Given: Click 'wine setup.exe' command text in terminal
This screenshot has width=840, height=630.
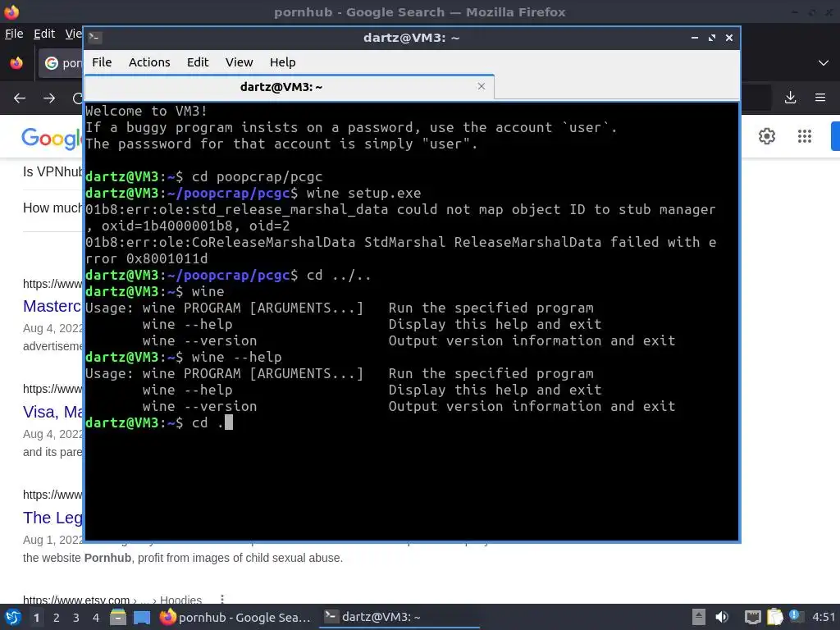Looking at the screenshot, I should pos(363,193).
